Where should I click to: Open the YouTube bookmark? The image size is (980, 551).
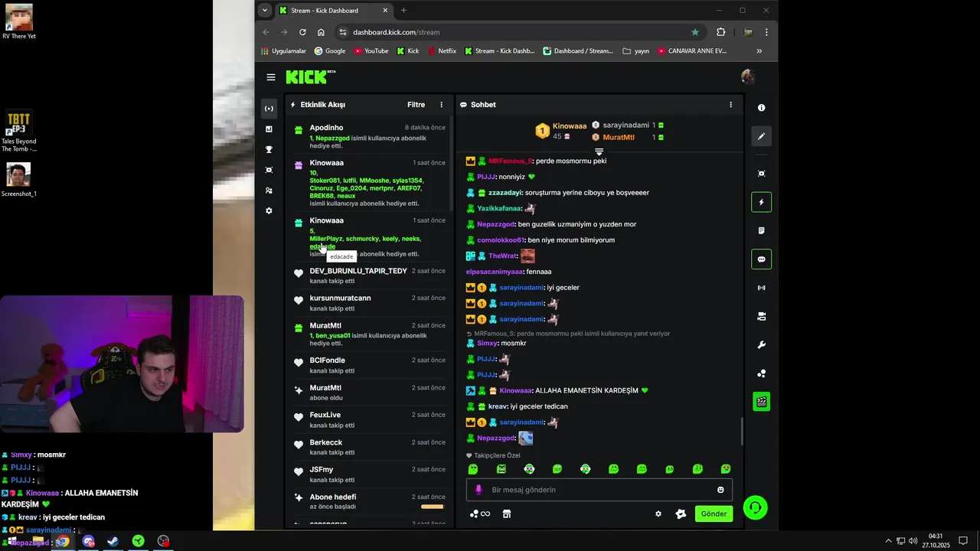coord(371,51)
